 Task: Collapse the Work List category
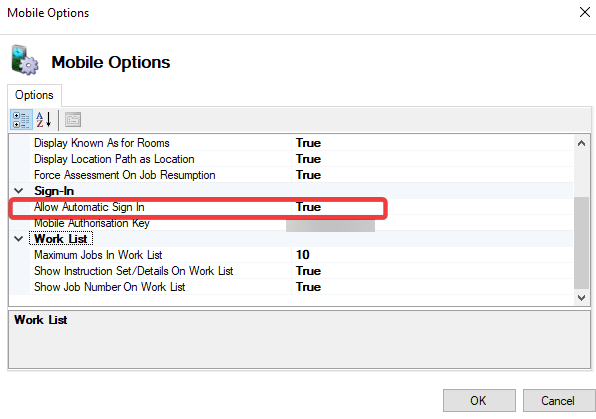click(x=19, y=239)
